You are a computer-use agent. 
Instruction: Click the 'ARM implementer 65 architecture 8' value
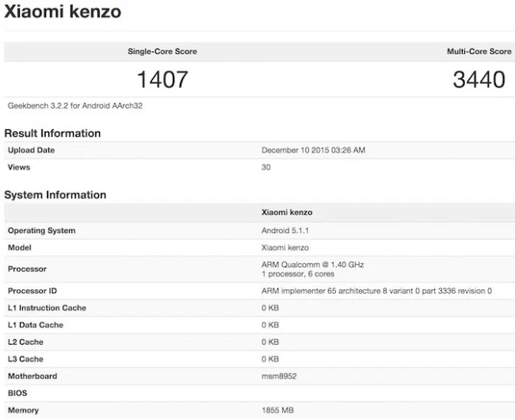[x=376, y=291]
